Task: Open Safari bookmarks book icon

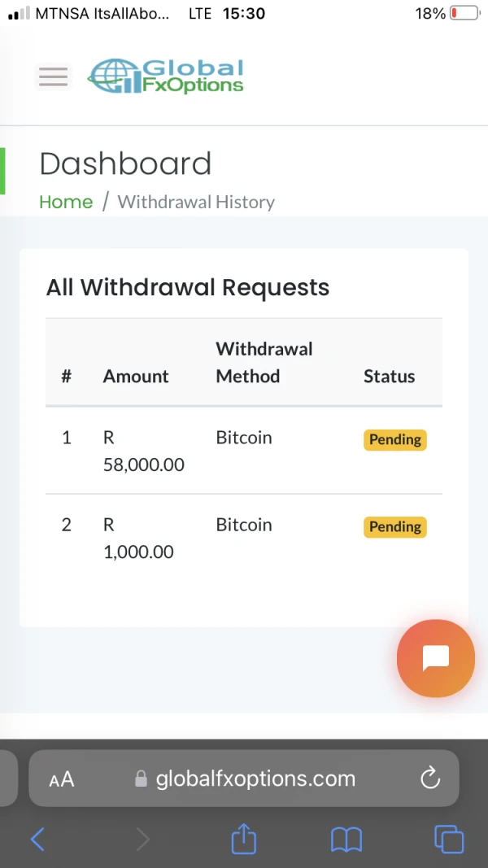Action: (346, 839)
